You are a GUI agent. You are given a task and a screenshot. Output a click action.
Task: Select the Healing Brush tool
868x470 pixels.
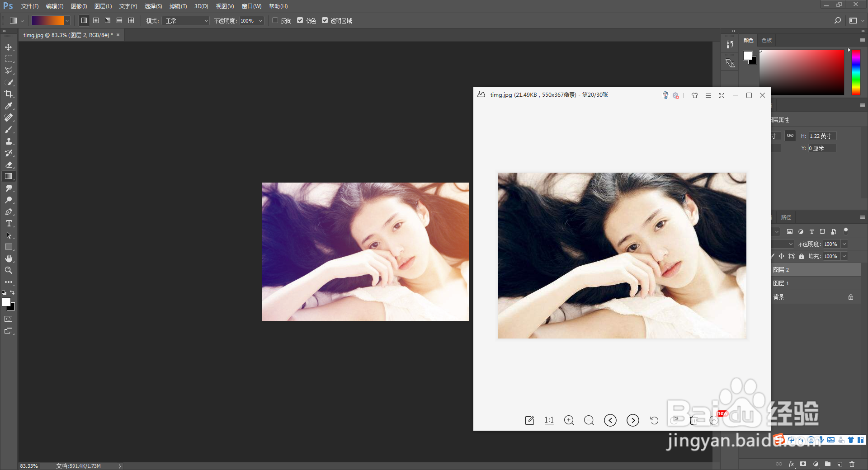[x=9, y=117]
